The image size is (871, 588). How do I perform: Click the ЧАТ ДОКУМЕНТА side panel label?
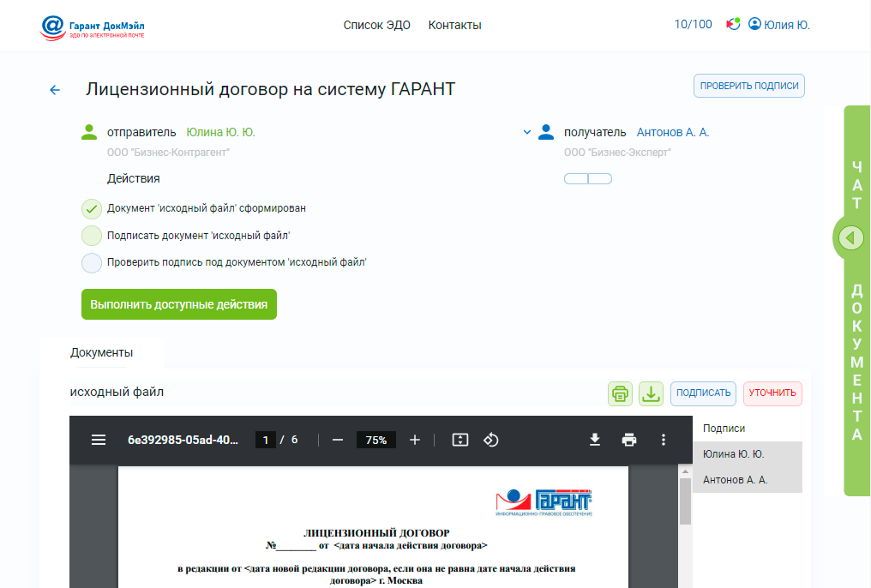[x=856, y=300]
